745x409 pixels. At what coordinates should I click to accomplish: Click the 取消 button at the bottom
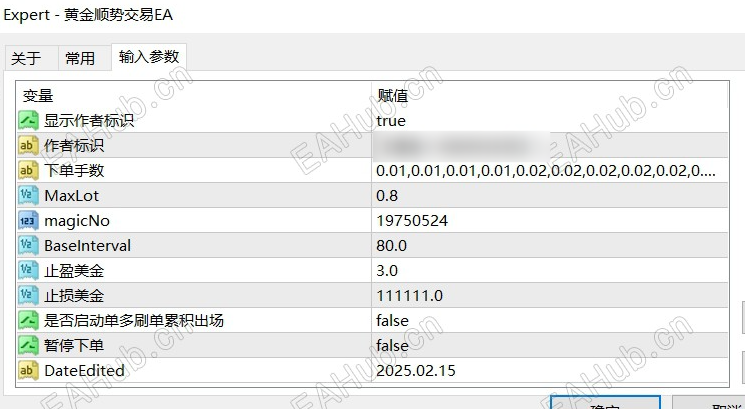pos(709,402)
